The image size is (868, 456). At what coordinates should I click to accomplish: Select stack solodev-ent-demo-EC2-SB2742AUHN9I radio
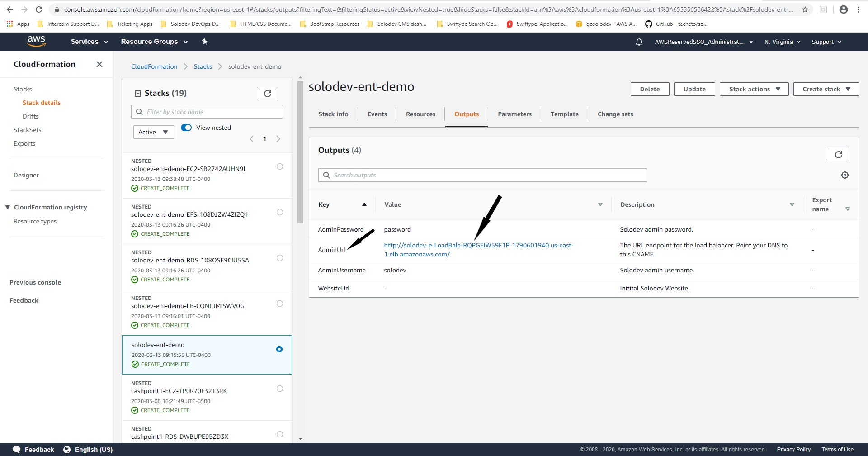pyautogui.click(x=280, y=166)
